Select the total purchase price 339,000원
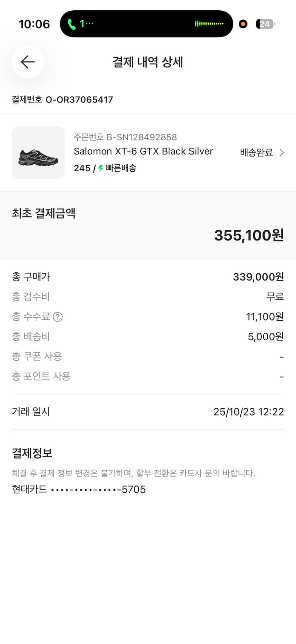The height and width of the screenshot is (644, 296). [x=257, y=277]
